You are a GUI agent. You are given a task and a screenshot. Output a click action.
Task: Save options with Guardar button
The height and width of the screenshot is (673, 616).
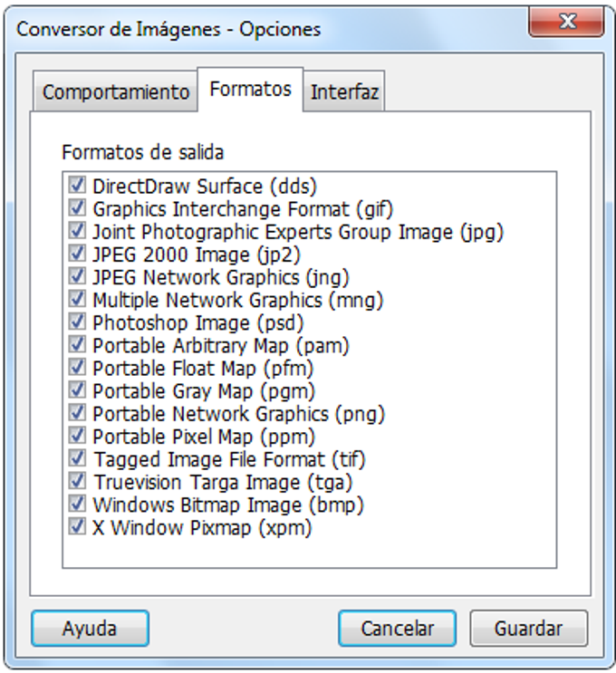[x=528, y=628]
